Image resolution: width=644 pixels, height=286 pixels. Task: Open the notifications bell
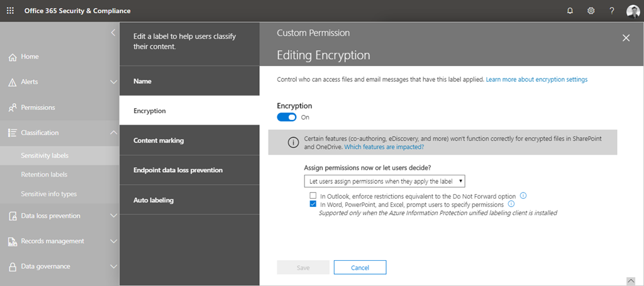(x=570, y=11)
